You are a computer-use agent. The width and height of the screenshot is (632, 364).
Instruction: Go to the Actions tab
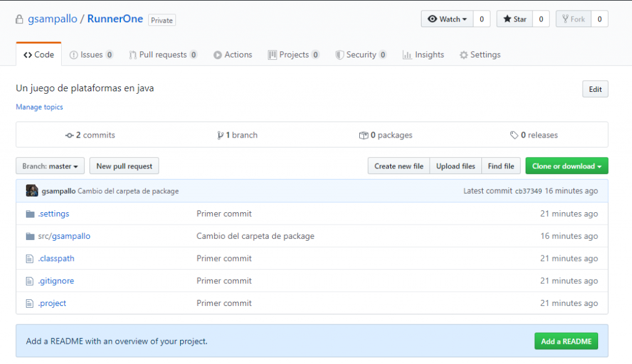pyautogui.click(x=233, y=55)
